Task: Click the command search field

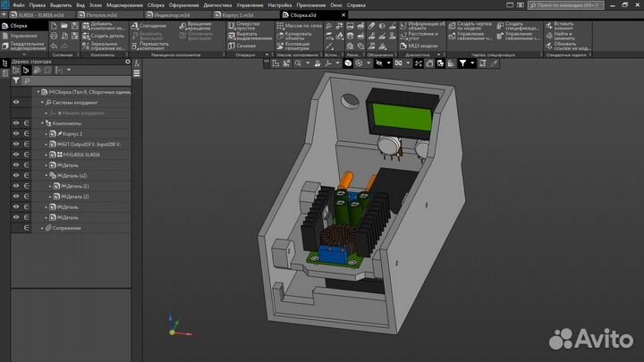Action: (565, 5)
